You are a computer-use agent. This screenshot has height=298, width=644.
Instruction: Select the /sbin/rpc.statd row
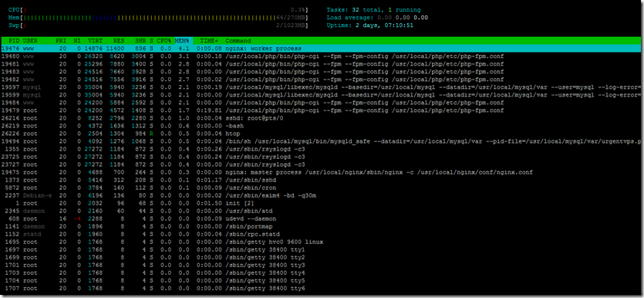tap(321, 234)
